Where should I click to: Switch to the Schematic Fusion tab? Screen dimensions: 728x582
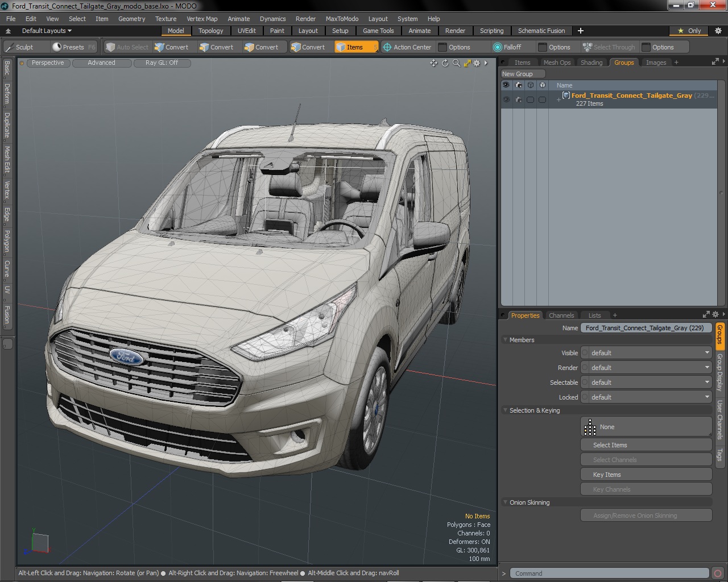[541, 31]
